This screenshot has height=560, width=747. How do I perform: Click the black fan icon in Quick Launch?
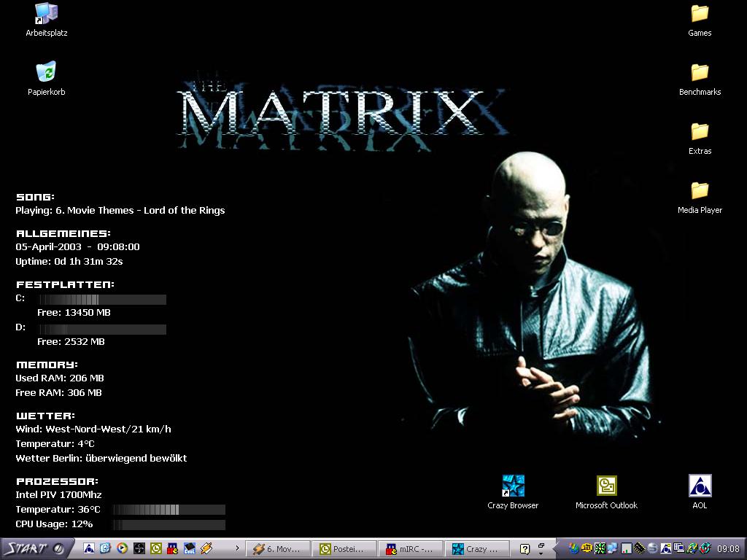click(x=139, y=548)
